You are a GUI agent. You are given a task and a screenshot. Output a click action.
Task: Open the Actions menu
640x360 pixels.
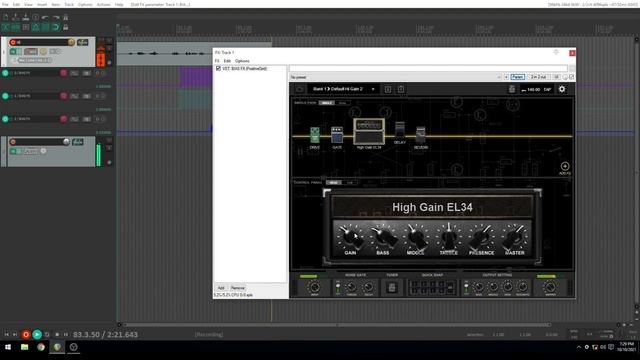[103, 4]
